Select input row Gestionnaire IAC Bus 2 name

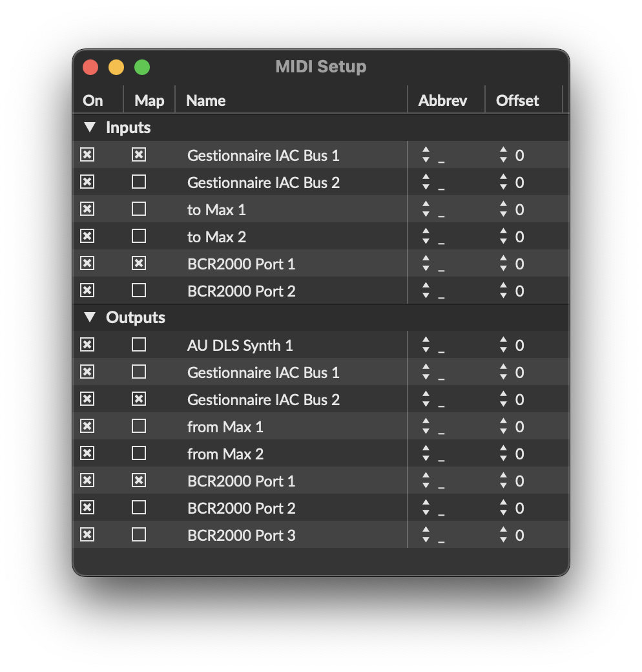click(x=264, y=183)
